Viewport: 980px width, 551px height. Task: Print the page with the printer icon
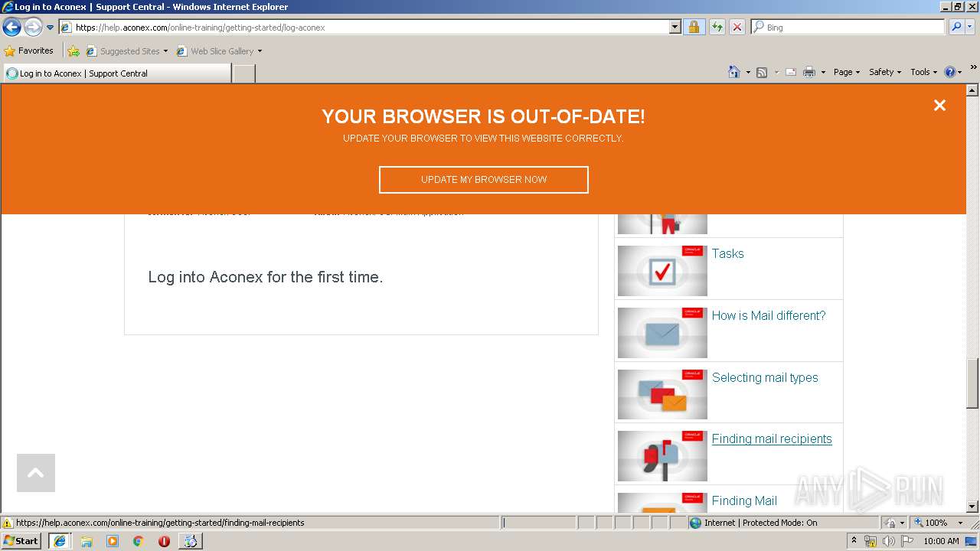(x=809, y=72)
